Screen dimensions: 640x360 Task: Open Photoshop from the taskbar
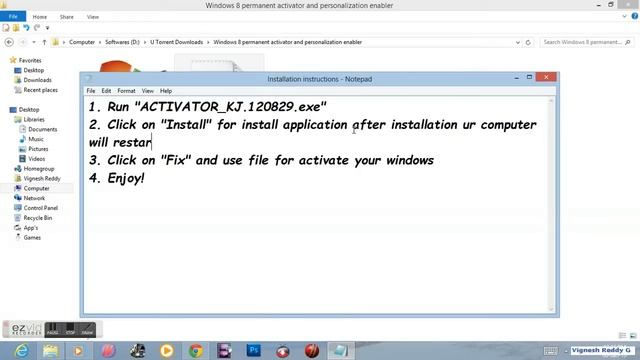tap(253, 351)
